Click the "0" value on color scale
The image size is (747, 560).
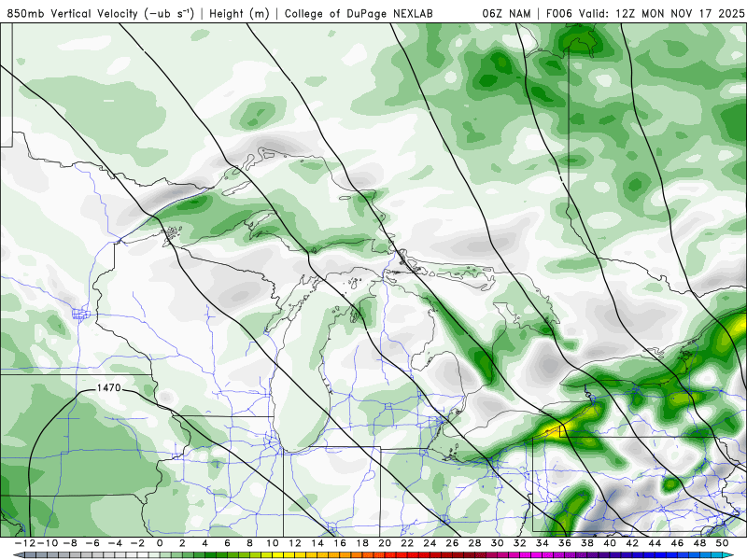point(160,543)
